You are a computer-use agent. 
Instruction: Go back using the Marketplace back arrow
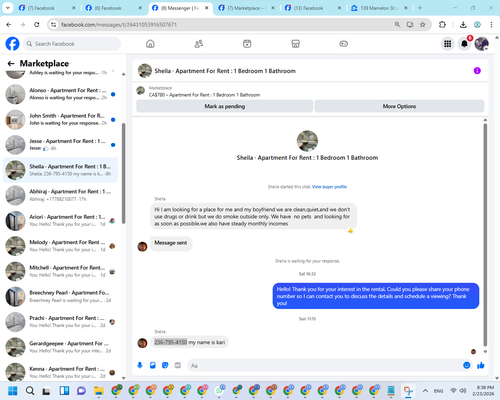coord(11,63)
